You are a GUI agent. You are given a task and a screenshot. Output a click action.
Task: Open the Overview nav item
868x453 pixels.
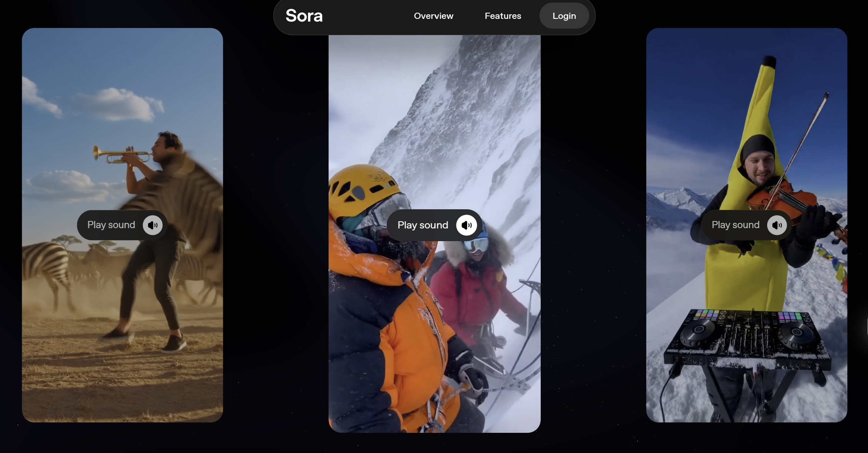433,16
